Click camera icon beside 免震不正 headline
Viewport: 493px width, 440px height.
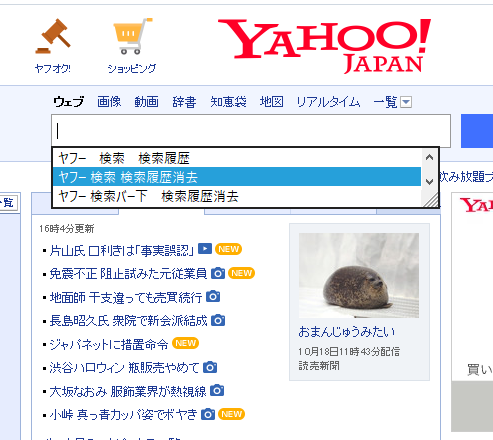point(218,273)
